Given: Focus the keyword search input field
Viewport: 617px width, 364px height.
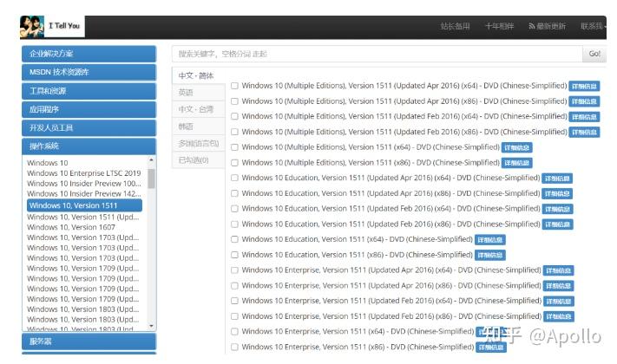Looking at the screenshot, I should tap(376, 54).
